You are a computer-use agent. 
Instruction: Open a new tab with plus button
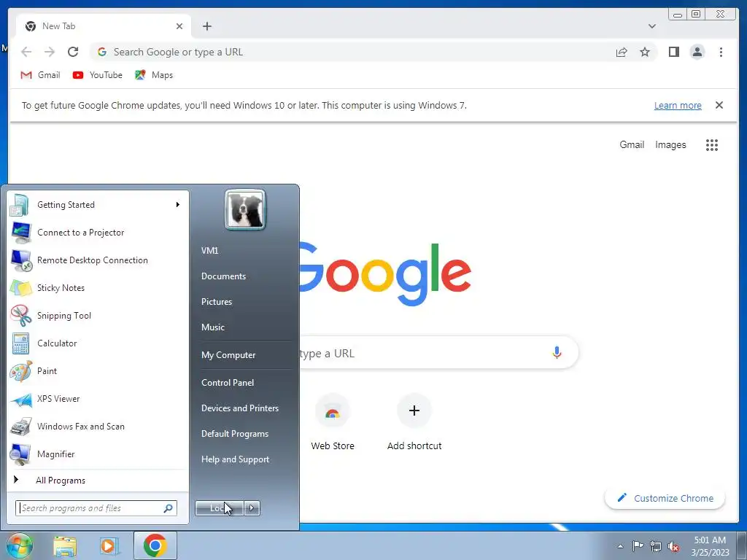[x=206, y=26]
